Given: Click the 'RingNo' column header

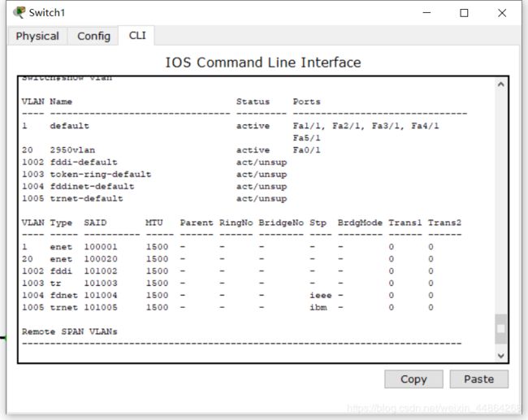Looking at the screenshot, I should (x=236, y=223).
